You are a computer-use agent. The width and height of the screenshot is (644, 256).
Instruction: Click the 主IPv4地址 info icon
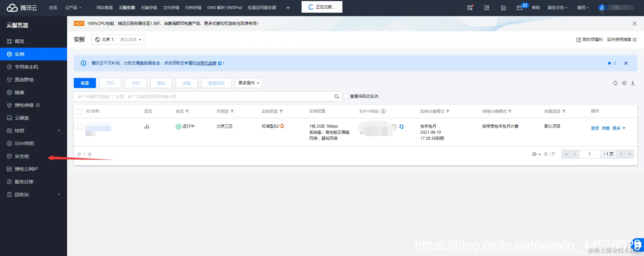(383, 111)
